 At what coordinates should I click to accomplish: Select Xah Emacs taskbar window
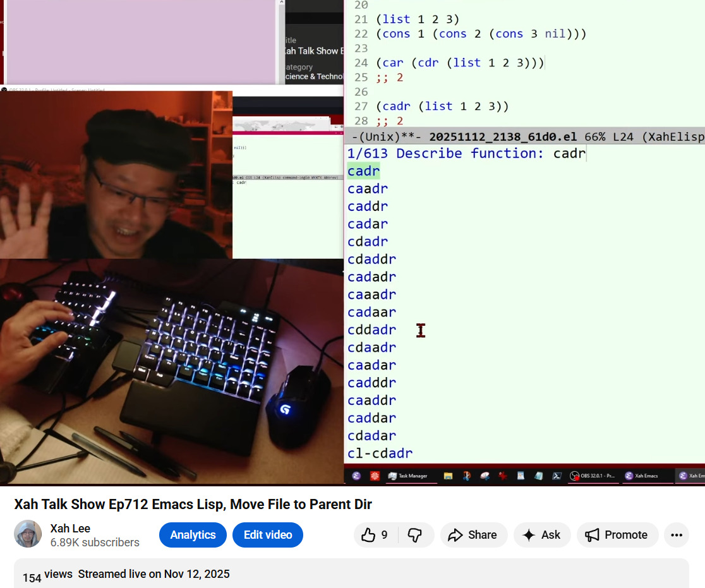coord(641,476)
